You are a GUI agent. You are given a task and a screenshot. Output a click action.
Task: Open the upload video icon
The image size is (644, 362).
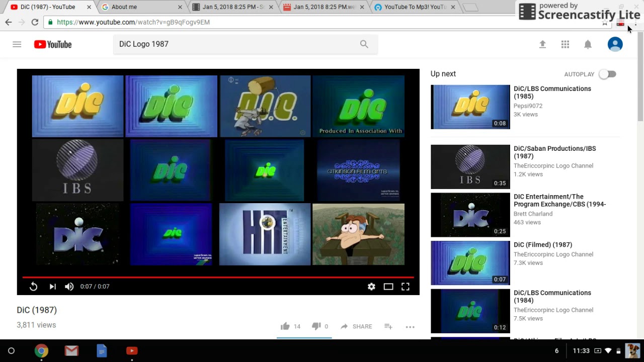tap(542, 44)
